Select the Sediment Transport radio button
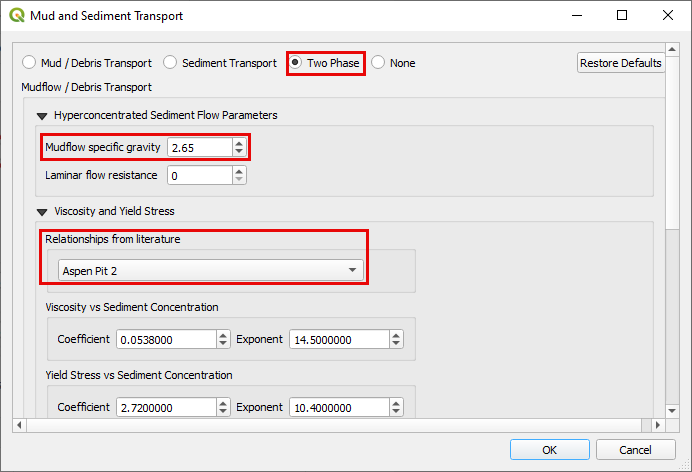Viewport: 692px width, 472px height. (171, 62)
